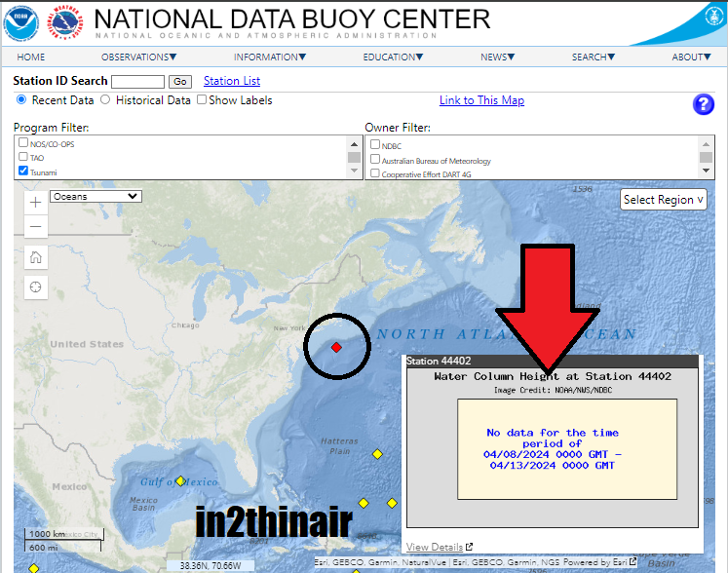Click the find my location crosshair icon

pyautogui.click(x=36, y=286)
